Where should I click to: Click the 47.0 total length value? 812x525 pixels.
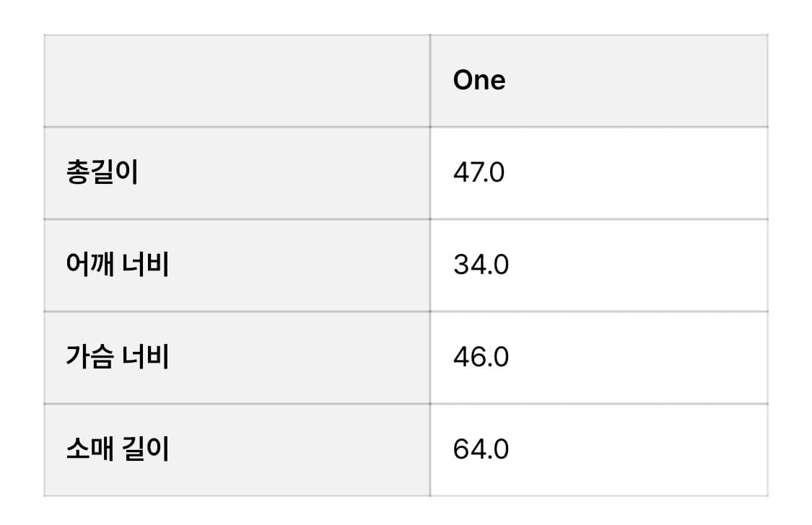[479, 174]
